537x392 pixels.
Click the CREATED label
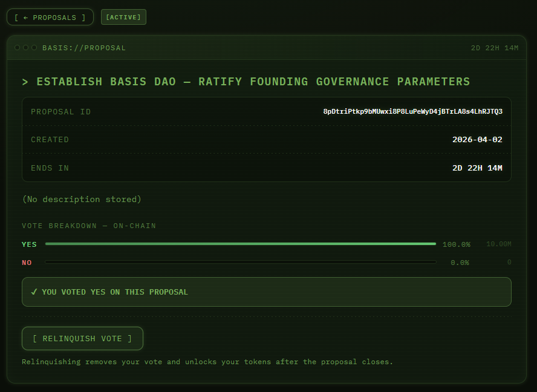tap(50, 140)
